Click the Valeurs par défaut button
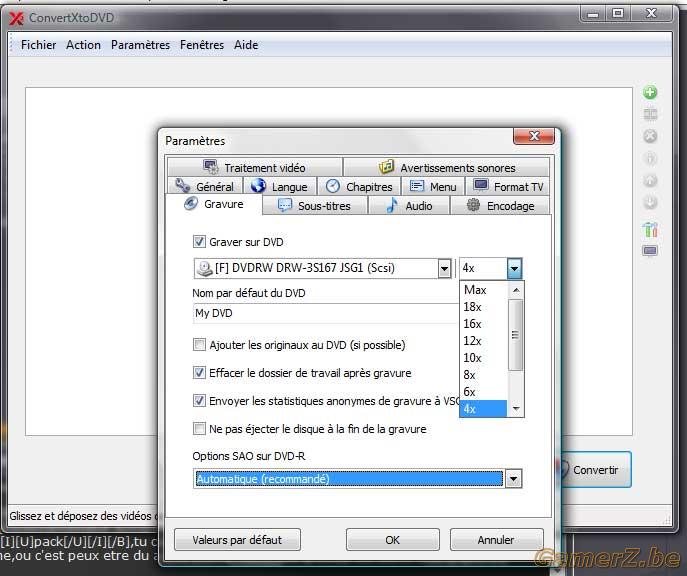687x576 pixels. click(237, 540)
